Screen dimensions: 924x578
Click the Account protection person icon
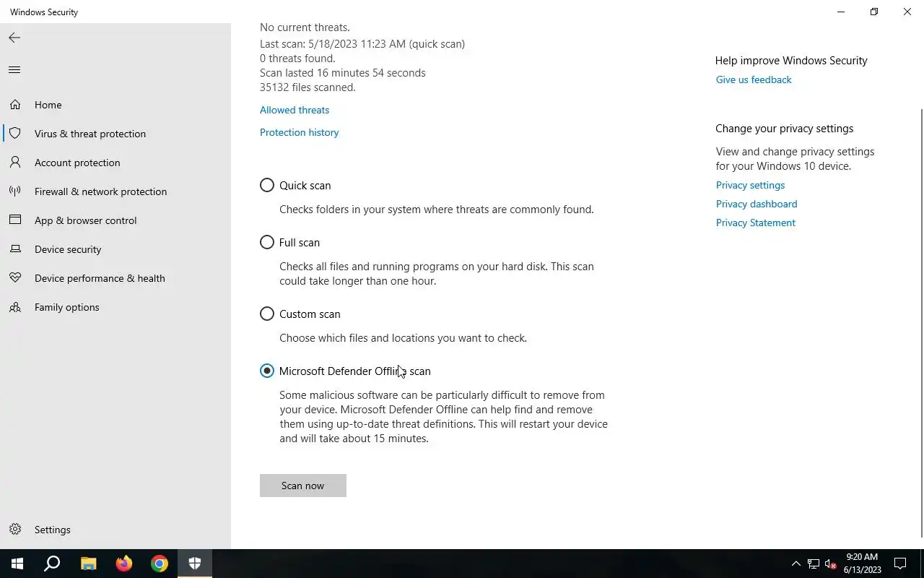(x=15, y=163)
